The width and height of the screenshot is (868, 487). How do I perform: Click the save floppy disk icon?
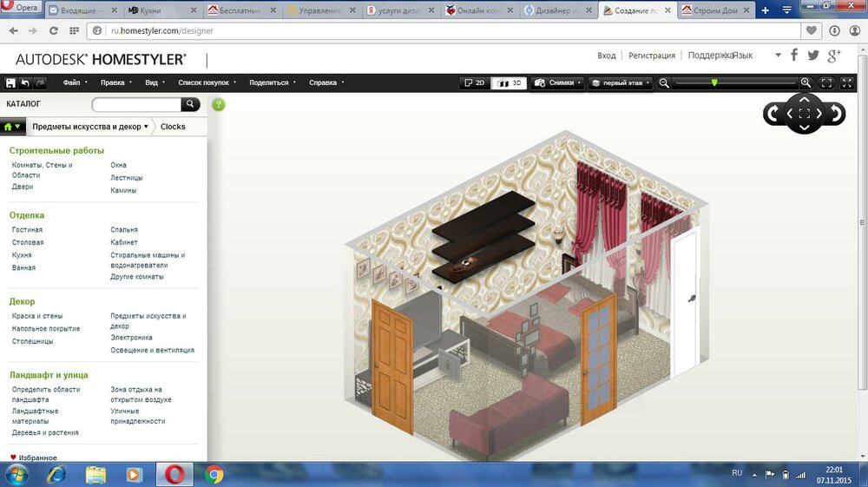(10, 83)
